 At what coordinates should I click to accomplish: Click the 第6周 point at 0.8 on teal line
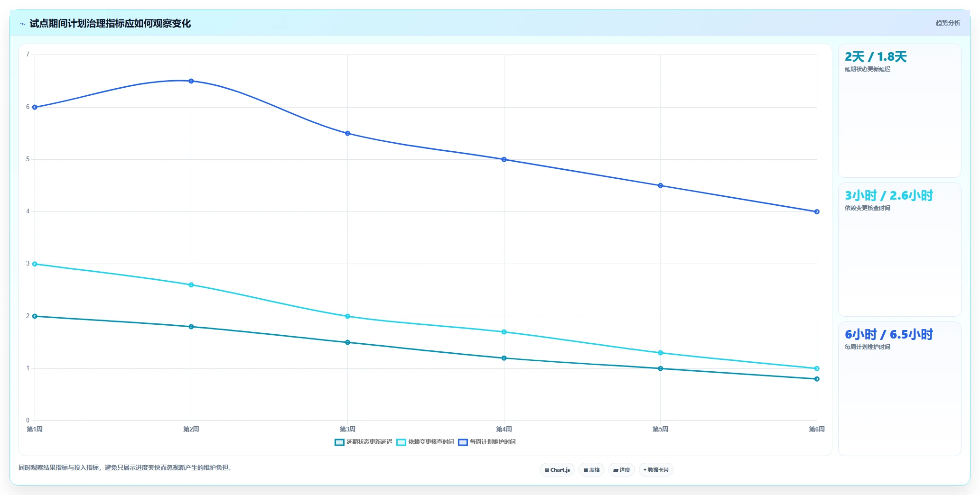tap(817, 379)
